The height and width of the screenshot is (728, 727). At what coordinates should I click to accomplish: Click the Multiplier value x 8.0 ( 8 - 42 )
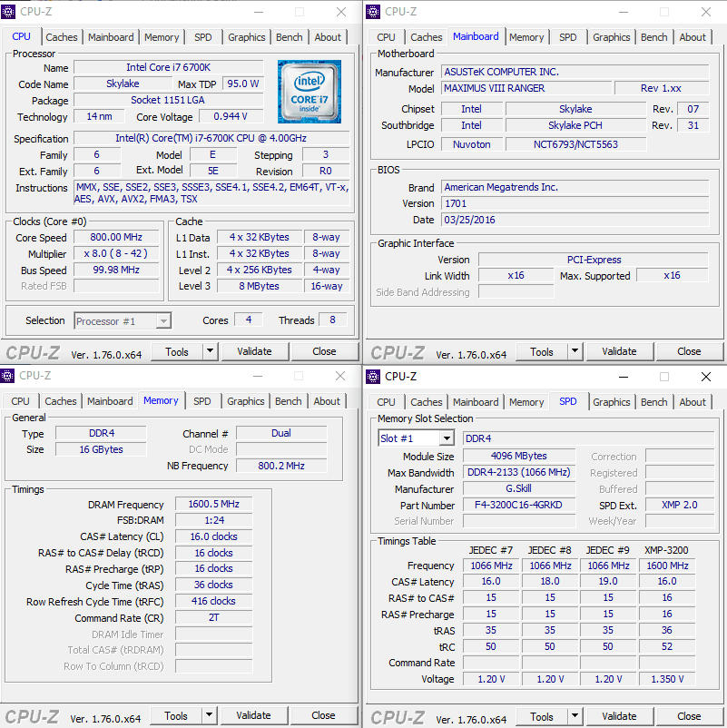[116, 253]
